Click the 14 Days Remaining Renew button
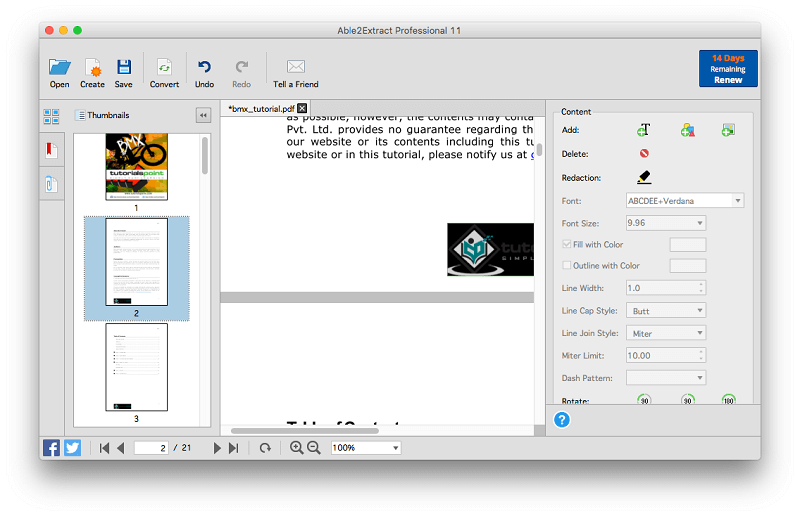 click(728, 68)
